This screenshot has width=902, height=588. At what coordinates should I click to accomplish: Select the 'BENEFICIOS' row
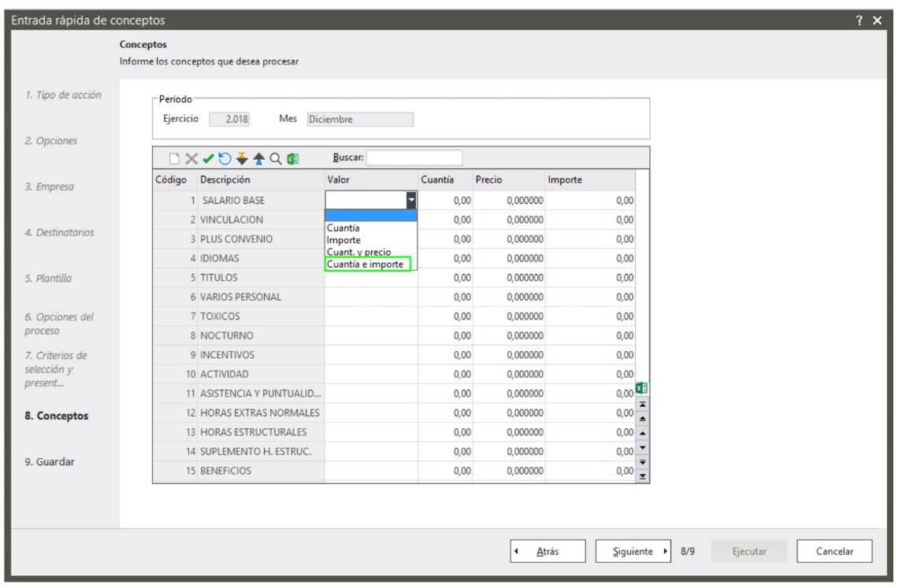[x=394, y=471]
